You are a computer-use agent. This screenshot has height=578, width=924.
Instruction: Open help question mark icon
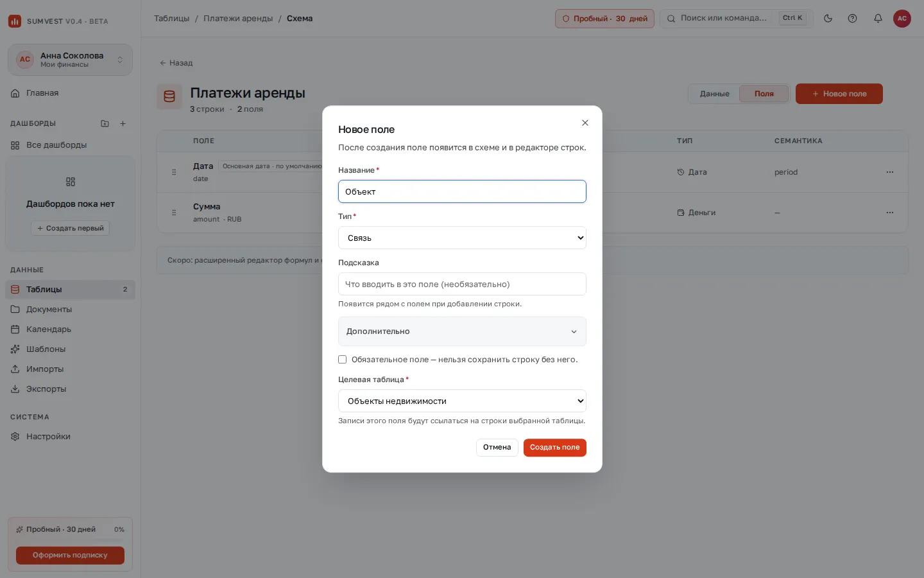(852, 19)
